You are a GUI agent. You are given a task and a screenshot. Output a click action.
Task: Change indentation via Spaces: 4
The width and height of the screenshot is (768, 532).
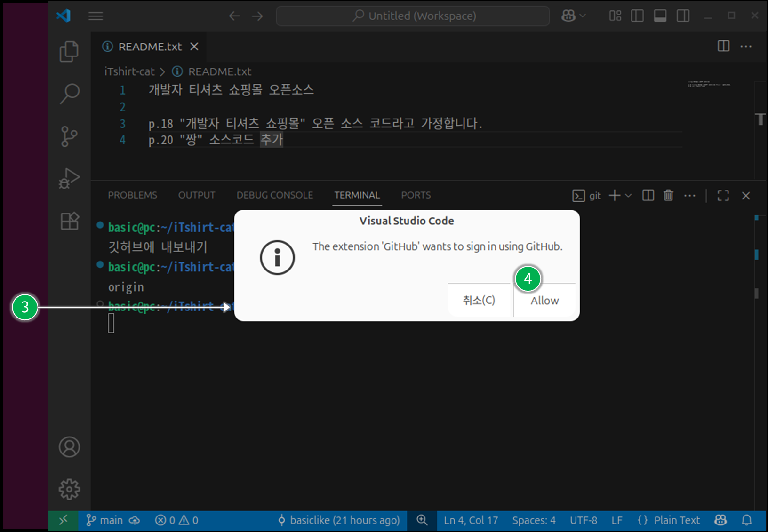point(534,520)
